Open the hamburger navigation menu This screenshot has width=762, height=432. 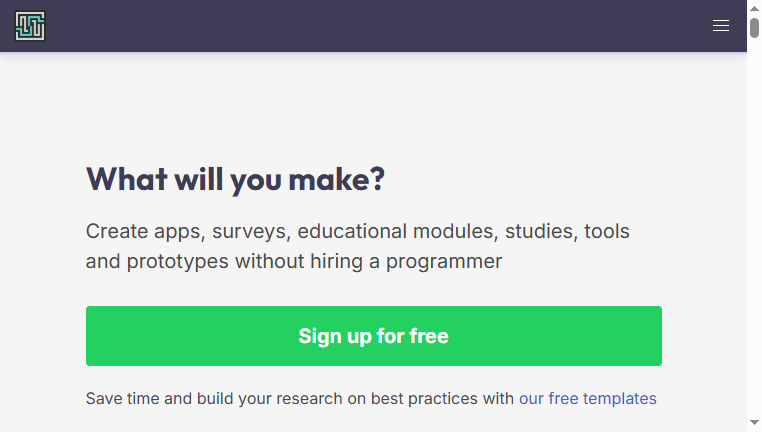[x=721, y=26]
